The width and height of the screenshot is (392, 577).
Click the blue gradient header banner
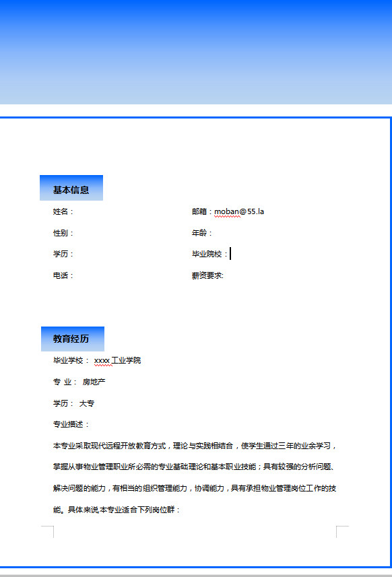click(x=196, y=52)
